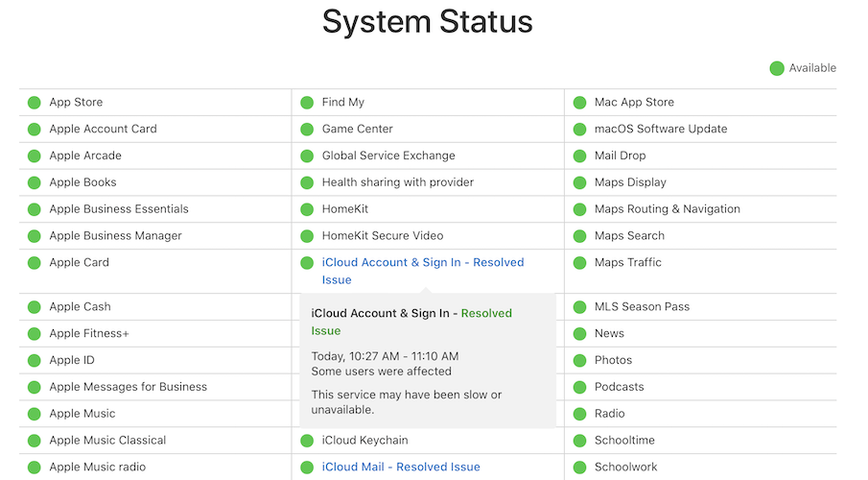The image size is (868, 480).
Task: Select the Apple Fitness+ row text
Action: point(89,333)
